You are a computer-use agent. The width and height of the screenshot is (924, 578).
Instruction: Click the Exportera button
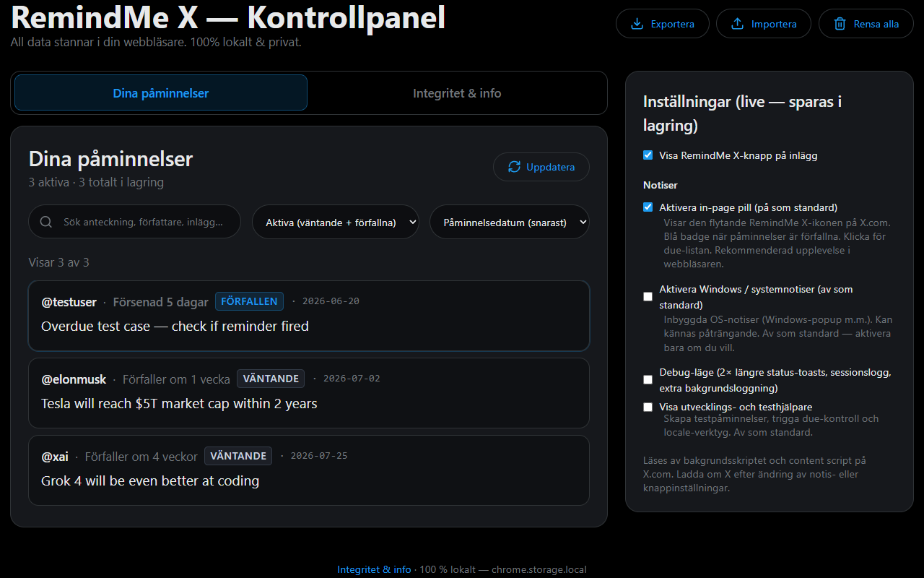click(663, 24)
